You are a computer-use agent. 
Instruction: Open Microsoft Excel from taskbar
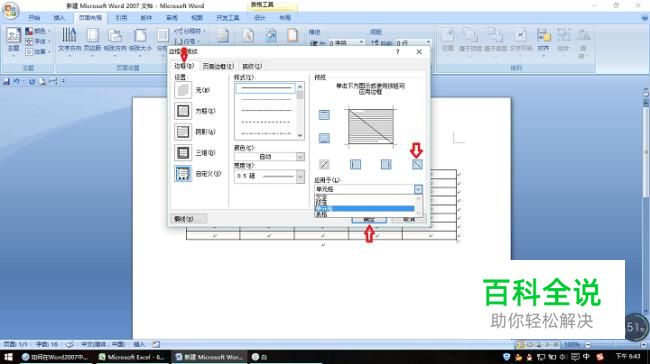coord(132,357)
